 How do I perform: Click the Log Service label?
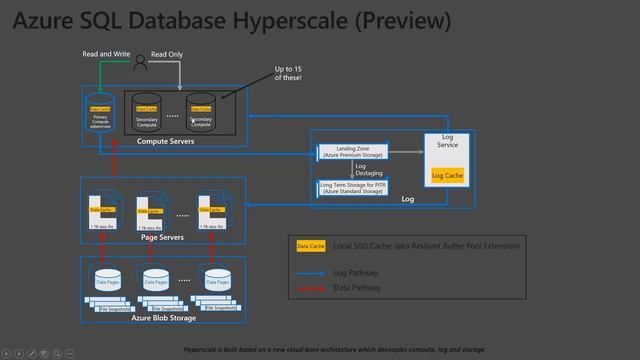tap(447, 141)
